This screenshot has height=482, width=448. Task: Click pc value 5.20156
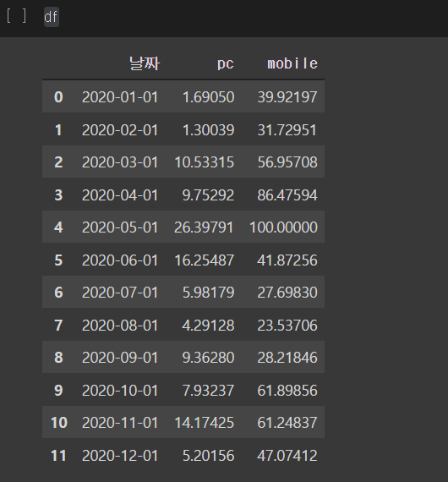[208, 455]
